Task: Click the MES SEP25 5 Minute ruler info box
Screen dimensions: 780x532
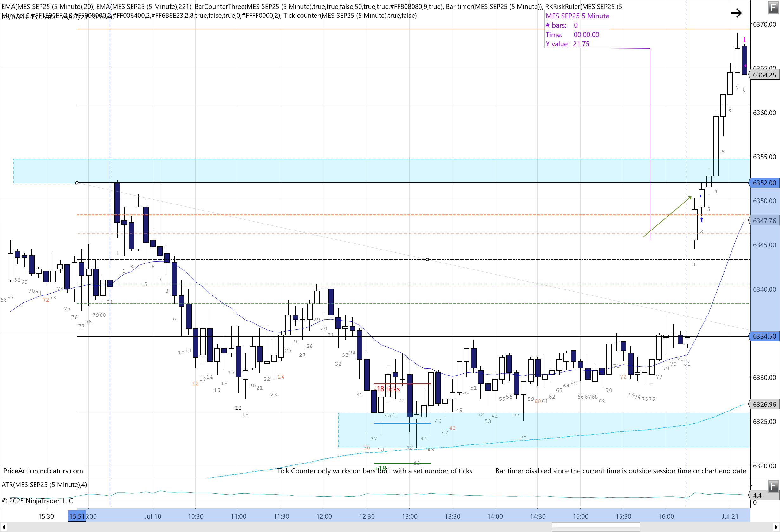Action: 577,29
